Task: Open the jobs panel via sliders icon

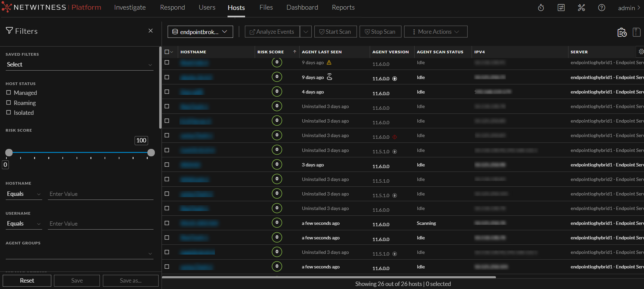Action: click(561, 7)
